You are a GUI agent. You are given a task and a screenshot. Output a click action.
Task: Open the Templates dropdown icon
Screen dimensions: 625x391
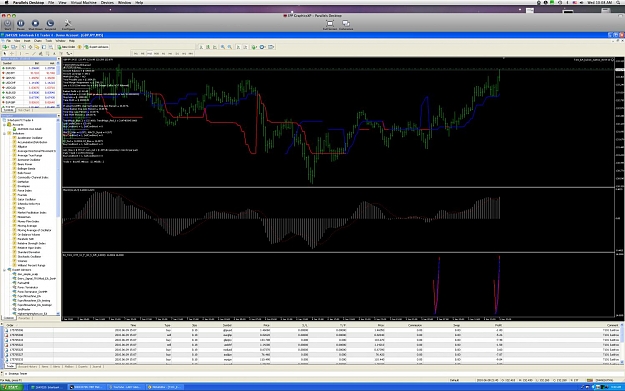(271, 47)
